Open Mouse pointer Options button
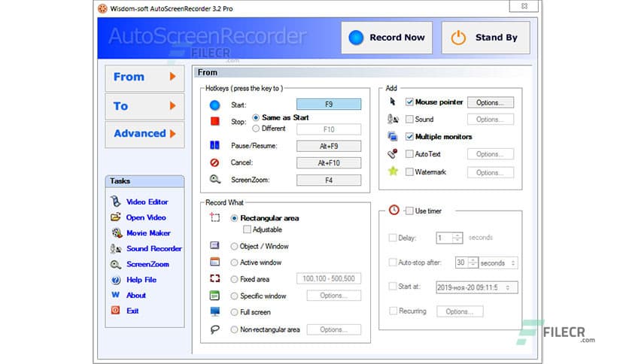The height and width of the screenshot is (364, 629). (x=491, y=102)
